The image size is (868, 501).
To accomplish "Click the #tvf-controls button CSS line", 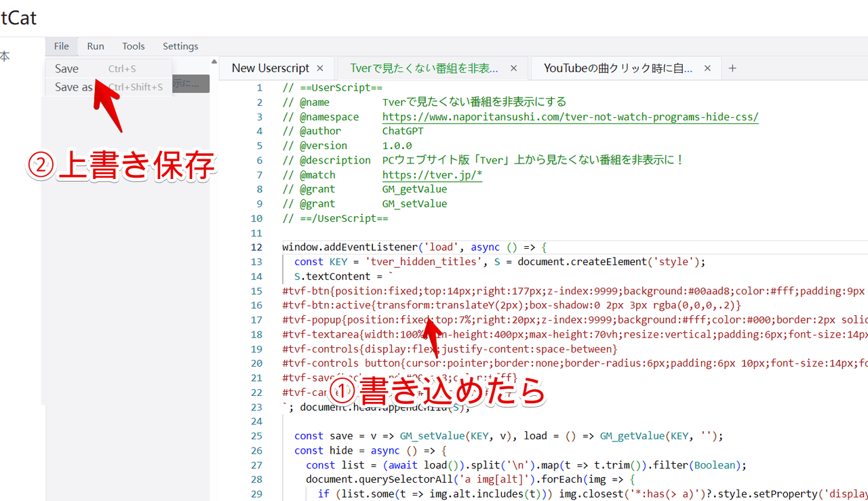I will point(575,363).
